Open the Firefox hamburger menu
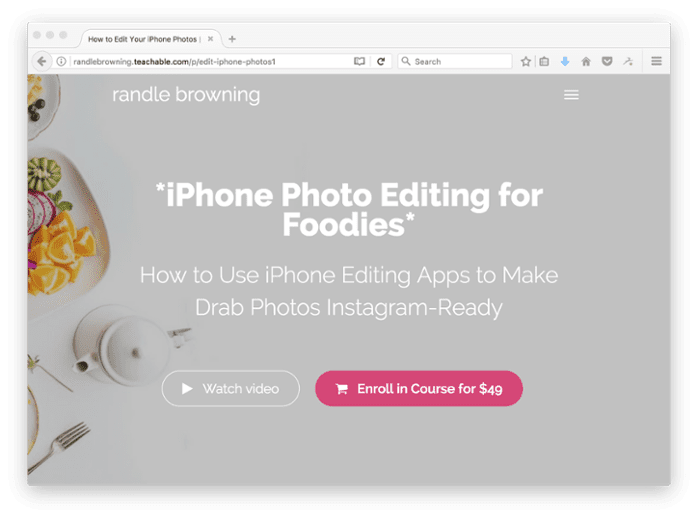Image resolution: width=698 pixels, height=518 pixels. point(656,61)
